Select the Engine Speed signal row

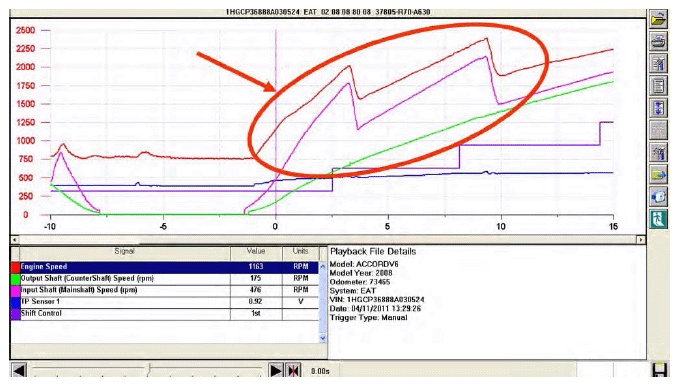(x=165, y=267)
